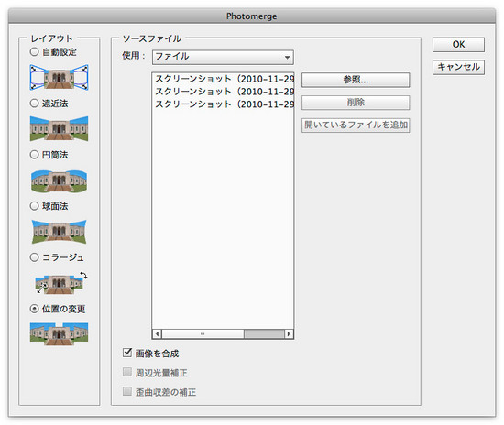Click the 位置の変更 reposition layout preview icon
Viewport: 504px width, 425px height.
point(60,333)
